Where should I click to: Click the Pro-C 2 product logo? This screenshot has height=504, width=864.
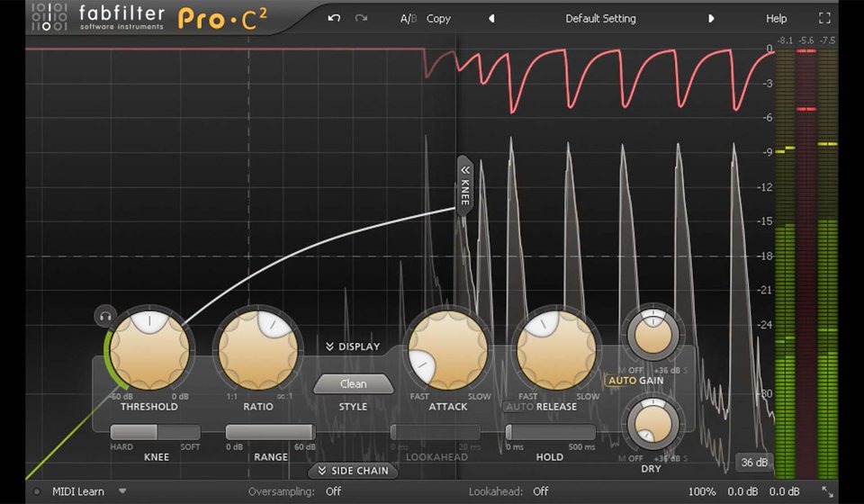222,19
